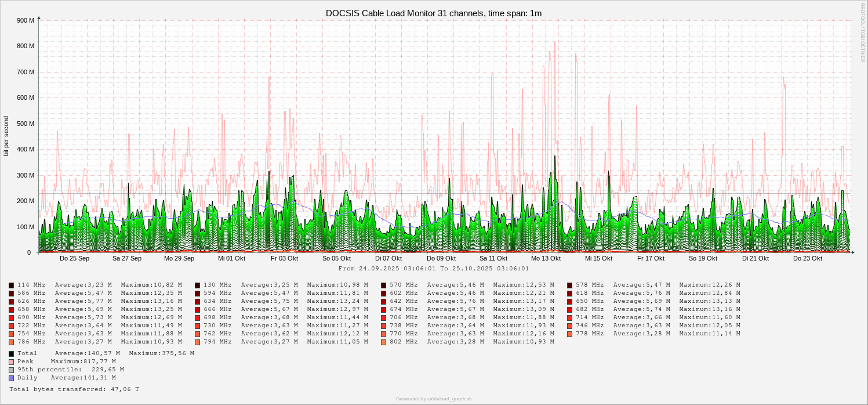This screenshot has width=868, height=405.
Task: Click the 'Mo 13 Okt' date label
Action: coord(546,258)
